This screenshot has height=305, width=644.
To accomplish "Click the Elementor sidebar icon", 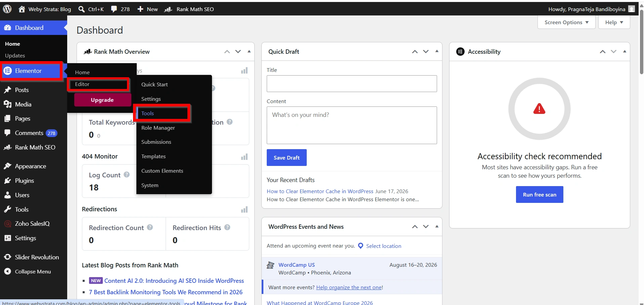I will tap(7, 71).
